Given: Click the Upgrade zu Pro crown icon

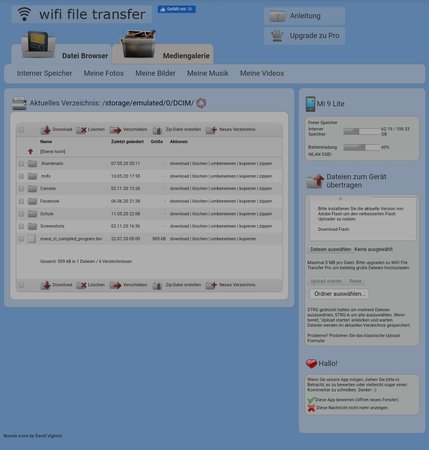Looking at the screenshot, I should pos(277,36).
